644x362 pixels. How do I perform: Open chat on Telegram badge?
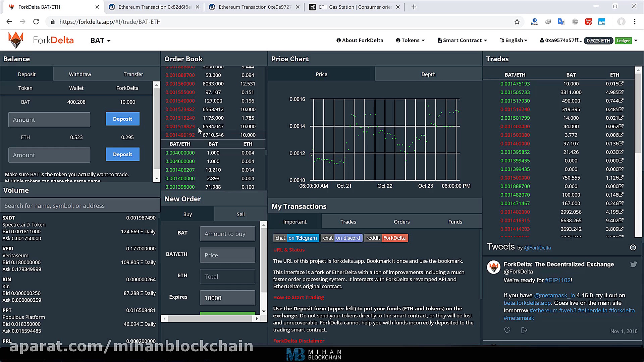click(296, 238)
